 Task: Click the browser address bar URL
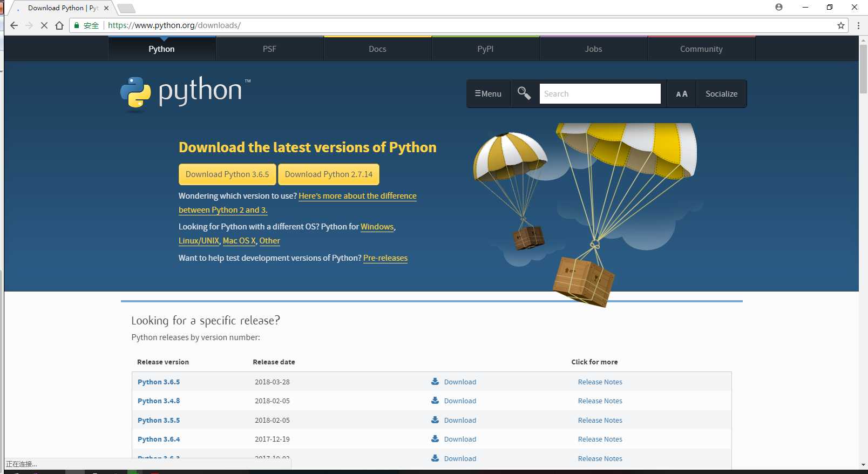tap(174, 25)
